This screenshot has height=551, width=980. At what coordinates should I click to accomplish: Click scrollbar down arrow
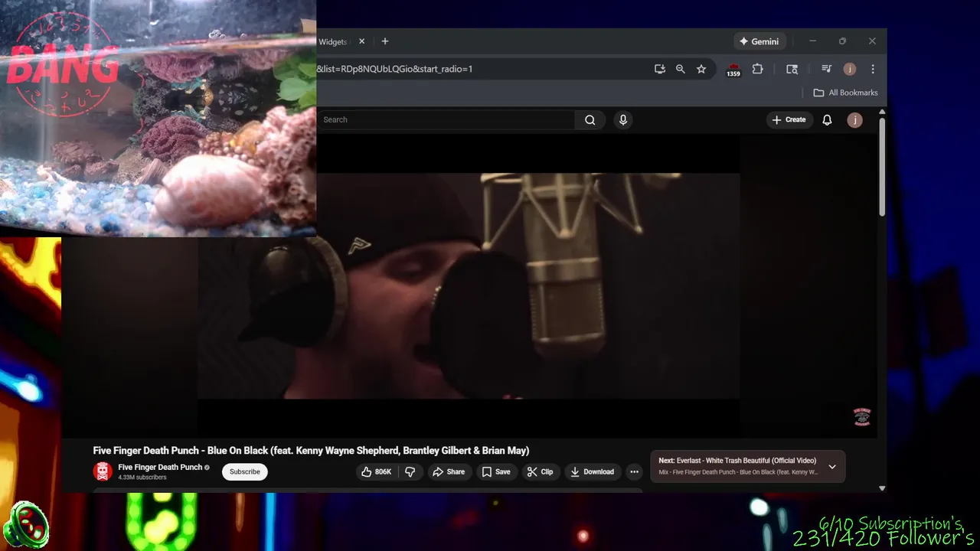882,487
